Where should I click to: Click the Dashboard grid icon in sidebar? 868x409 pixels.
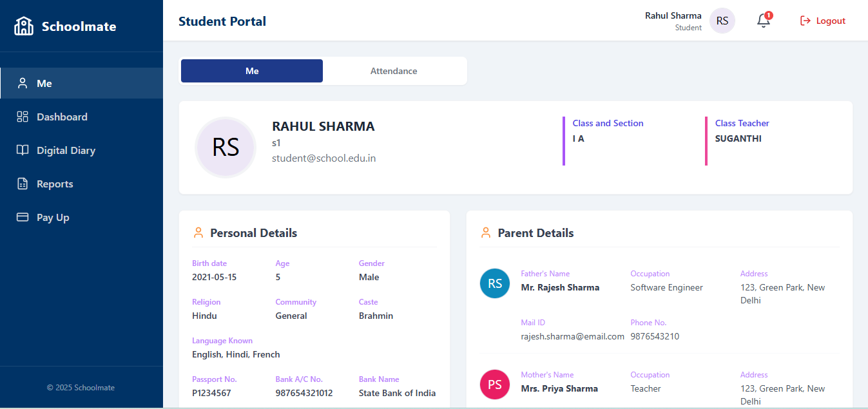[x=23, y=117]
